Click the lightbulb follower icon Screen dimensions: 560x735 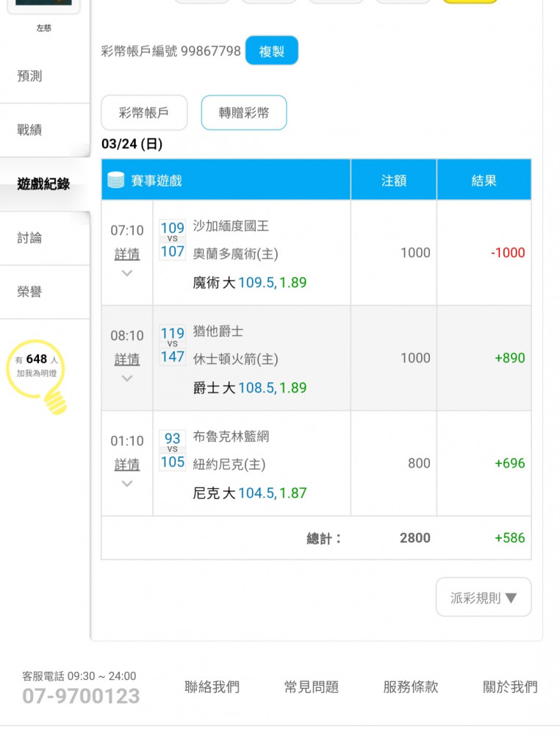pos(37,376)
